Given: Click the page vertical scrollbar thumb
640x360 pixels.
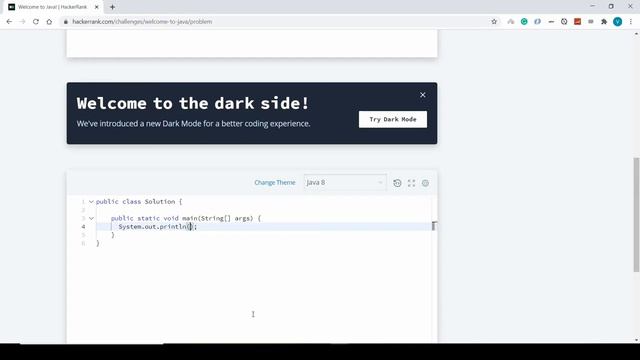Looking at the screenshot, I should click(x=636, y=214).
